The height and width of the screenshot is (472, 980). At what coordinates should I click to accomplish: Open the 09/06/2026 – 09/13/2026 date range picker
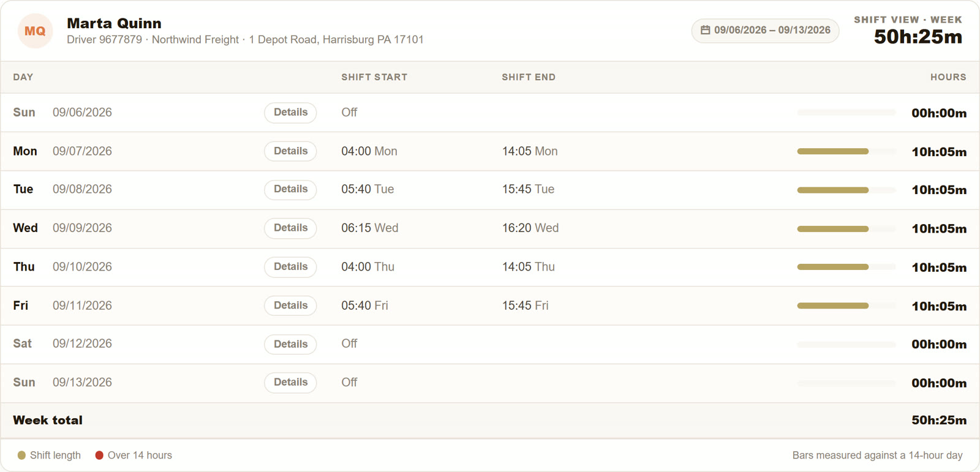765,30
